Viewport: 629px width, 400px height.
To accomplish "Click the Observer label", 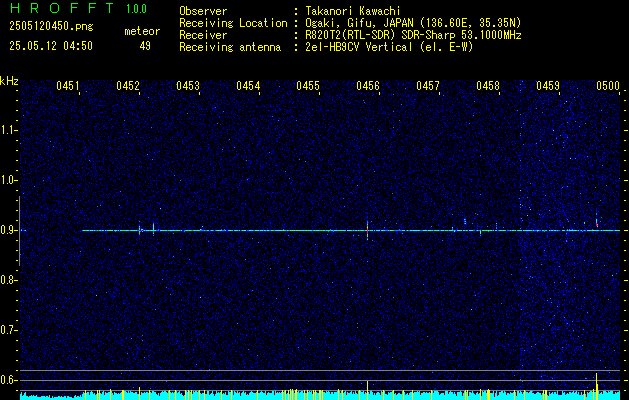I will 203,11.
